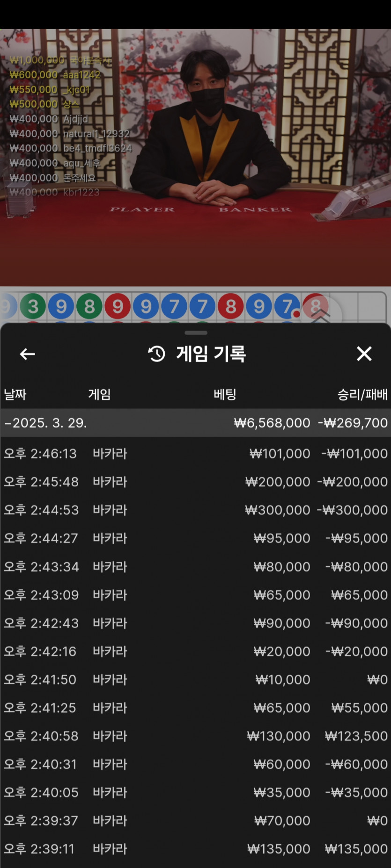Go back using the left arrow icon
Screen dimensions: 391x868
(27, 354)
